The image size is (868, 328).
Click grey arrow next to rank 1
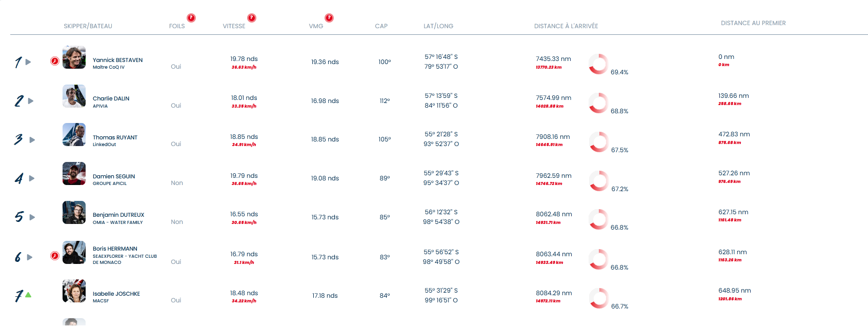[x=28, y=62]
